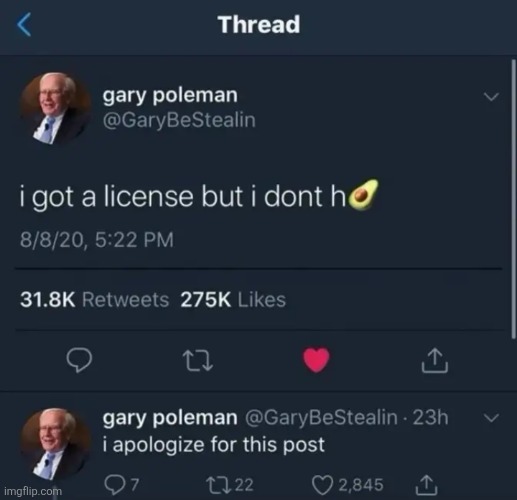Open the 'i apologize for this post' reply
Image resolution: width=517 pixels, height=500 pixels.
pyautogui.click(x=214, y=445)
